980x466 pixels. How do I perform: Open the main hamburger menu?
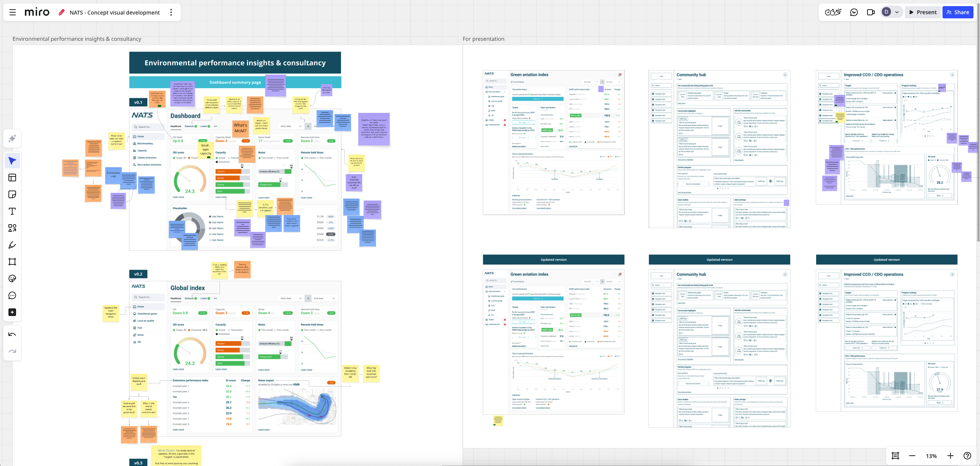point(13,12)
